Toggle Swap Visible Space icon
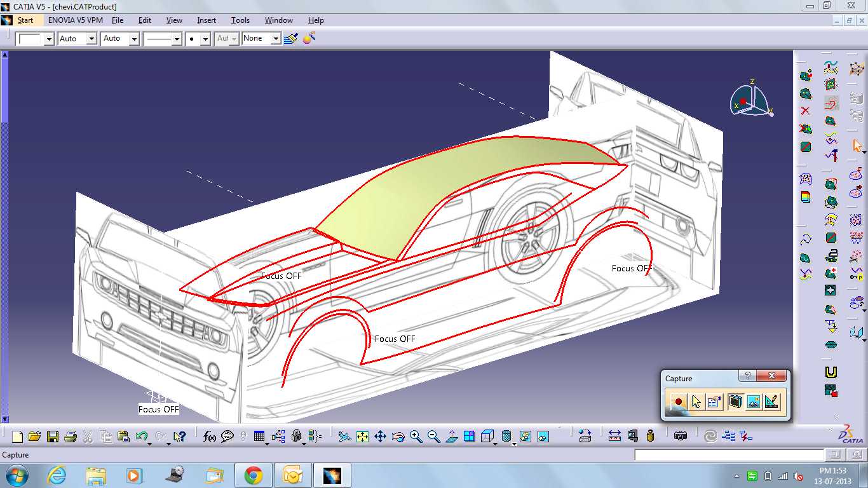The height and width of the screenshot is (488, 868). pyautogui.click(x=543, y=437)
